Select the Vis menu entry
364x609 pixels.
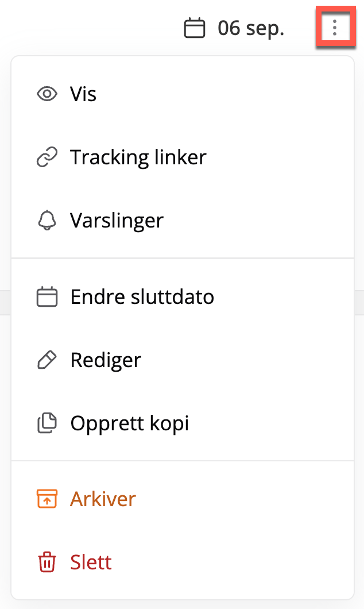coord(183,94)
